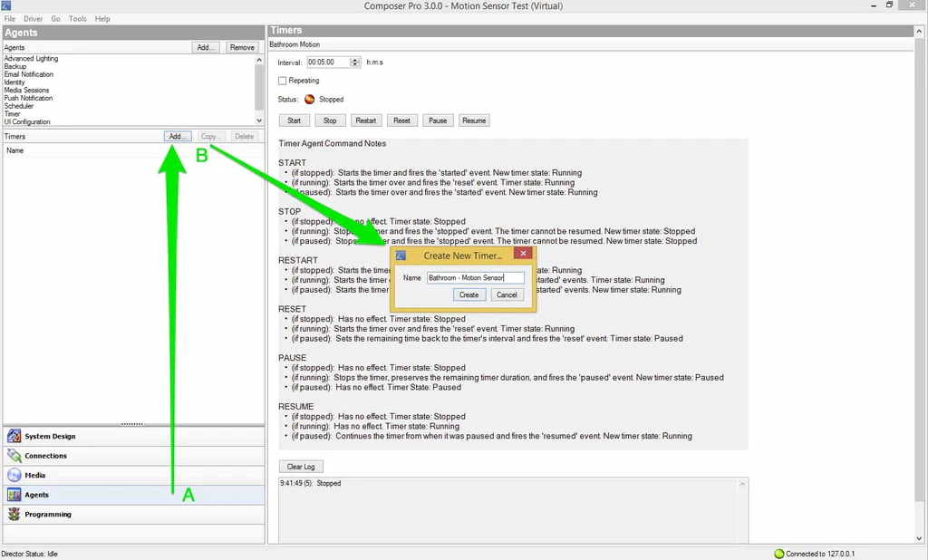Image resolution: width=928 pixels, height=560 pixels.
Task: Click the Stop timer button
Action: click(x=330, y=121)
